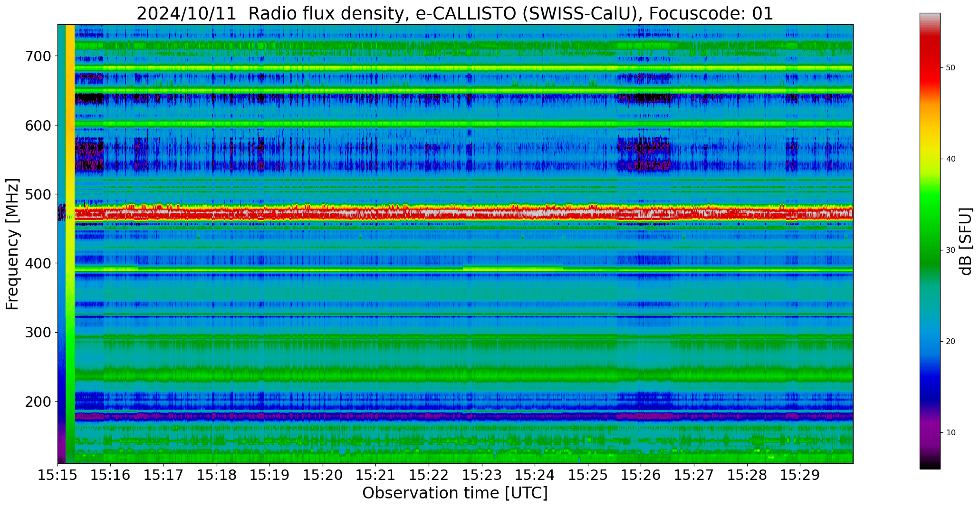Click the colorbar tick label 30
The height and width of the screenshot is (507, 980).
click(951, 250)
